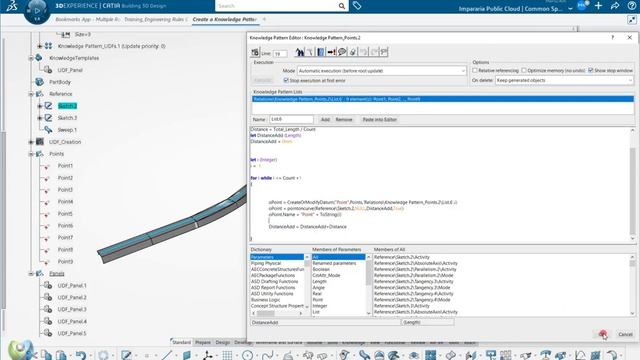Click the share arrow icon in top bar

615,6
